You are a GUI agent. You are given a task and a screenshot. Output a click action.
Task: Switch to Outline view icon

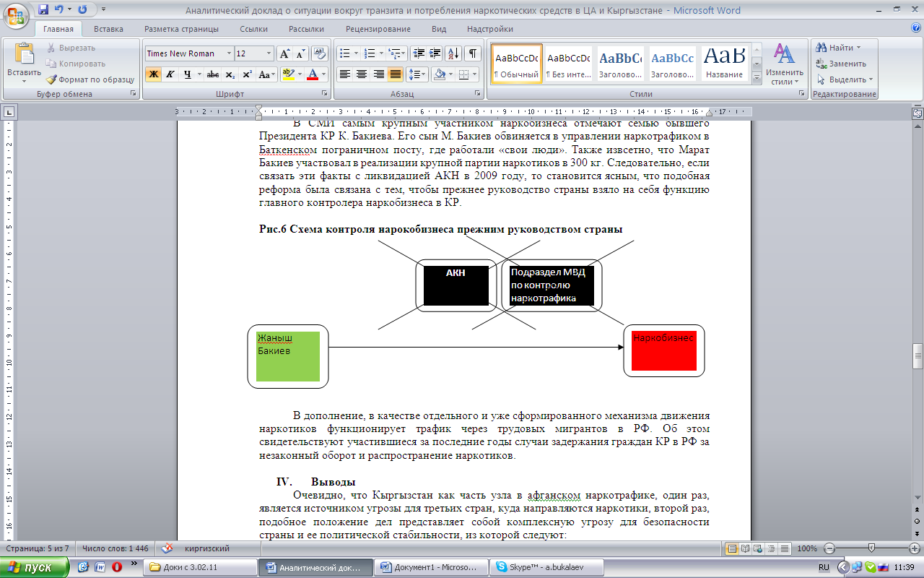772,548
